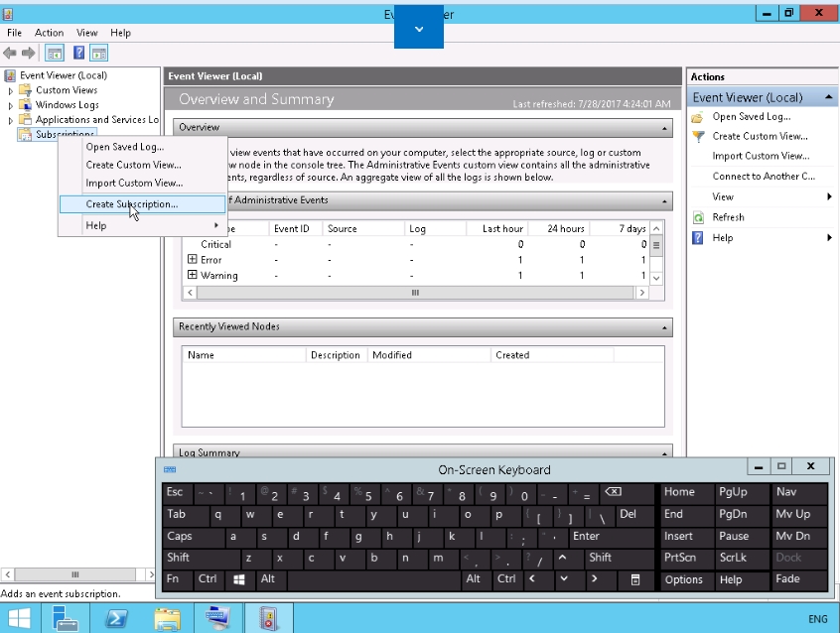Click the green Refresh icon in Actions pane
Image resolution: width=840 pixels, height=633 pixels.
click(x=698, y=217)
